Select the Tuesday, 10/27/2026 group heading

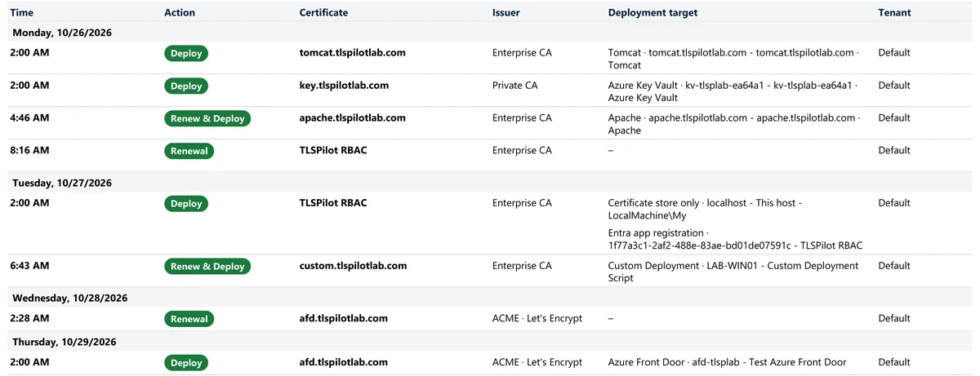62,183
